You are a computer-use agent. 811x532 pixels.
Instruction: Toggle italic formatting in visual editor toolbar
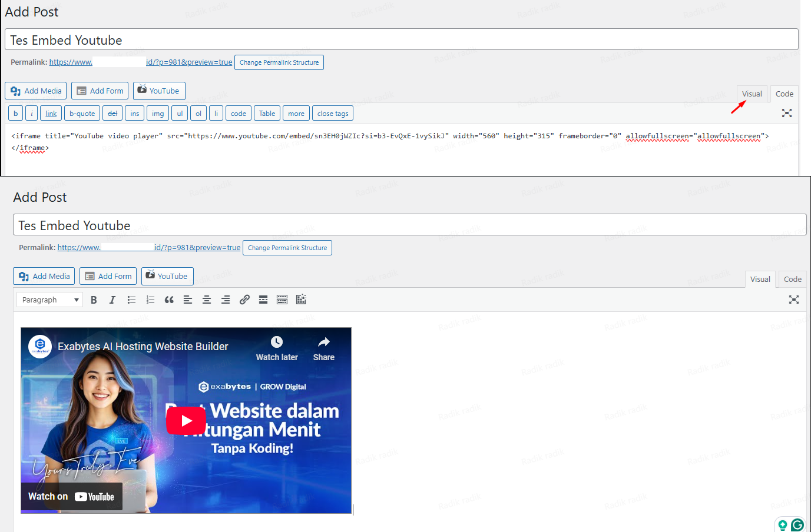[x=112, y=300]
